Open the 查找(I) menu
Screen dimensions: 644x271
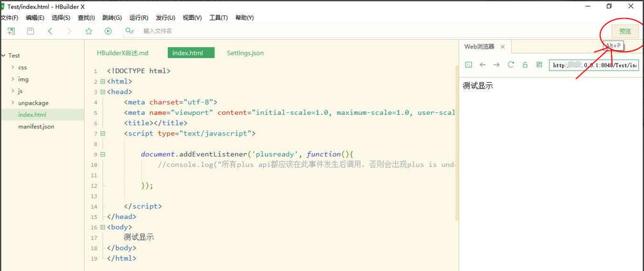pos(86,18)
